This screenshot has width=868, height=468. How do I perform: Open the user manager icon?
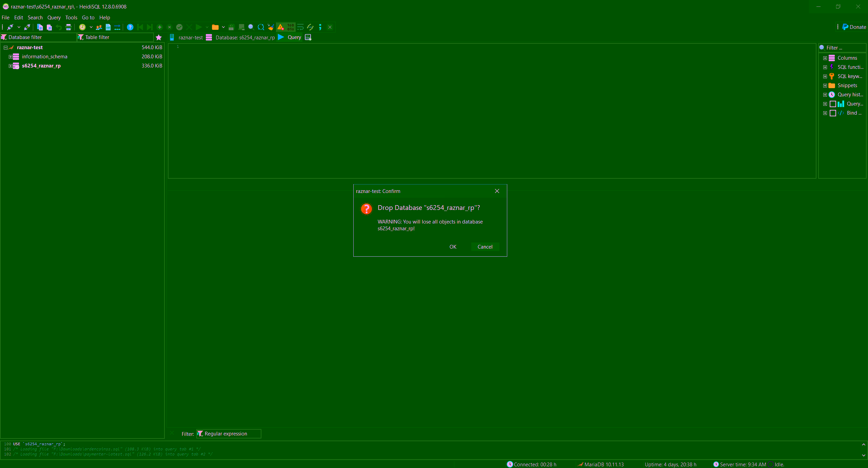99,27
